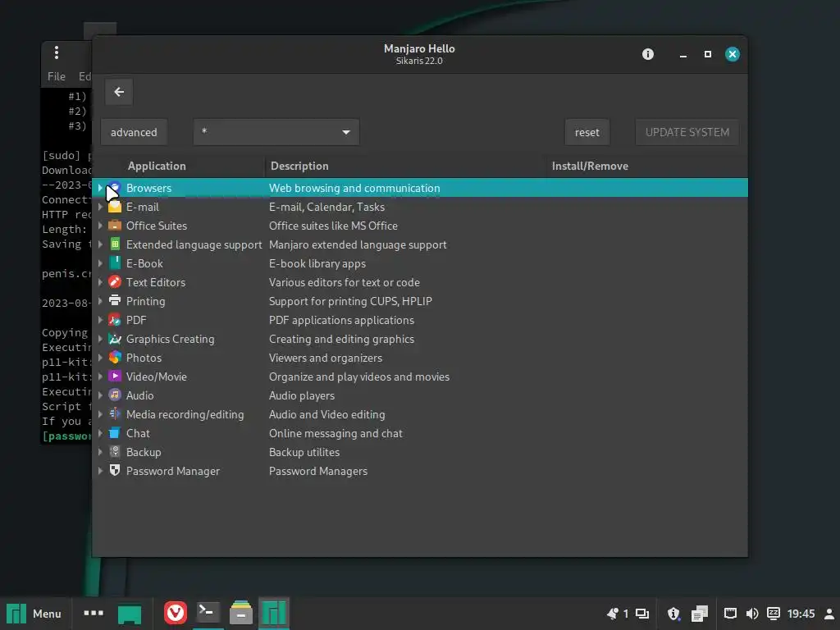Toggle the advanced mode button
Screen dimensions: 840x630
pyautogui.click(x=134, y=132)
